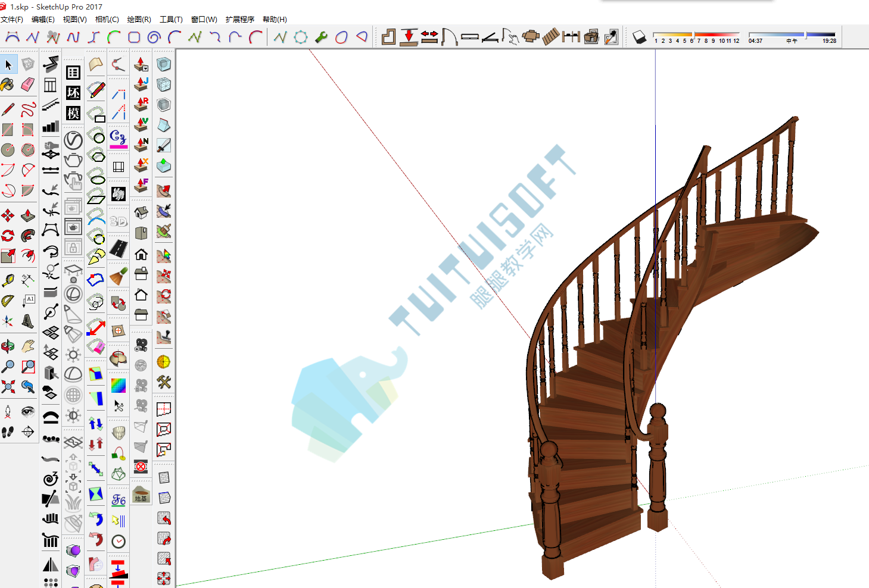Select the Position Camera tool
Image resolution: width=869 pixels, height=588 pixels.
8,411
